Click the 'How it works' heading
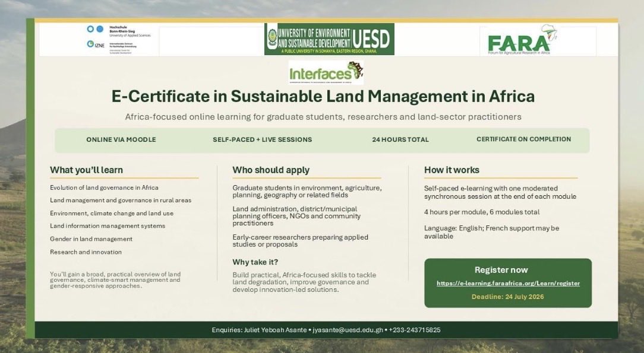 [452, 170]
